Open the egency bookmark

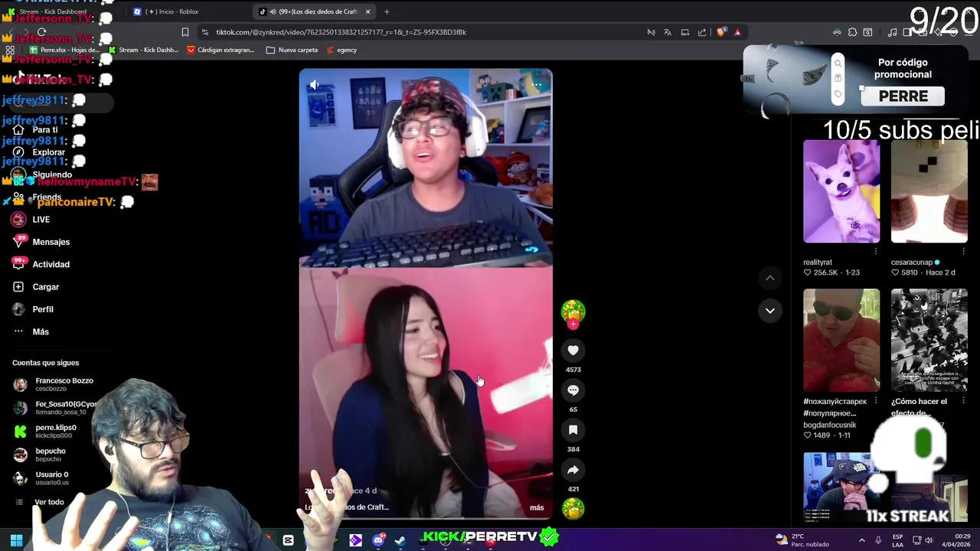(x=341, y=50)
